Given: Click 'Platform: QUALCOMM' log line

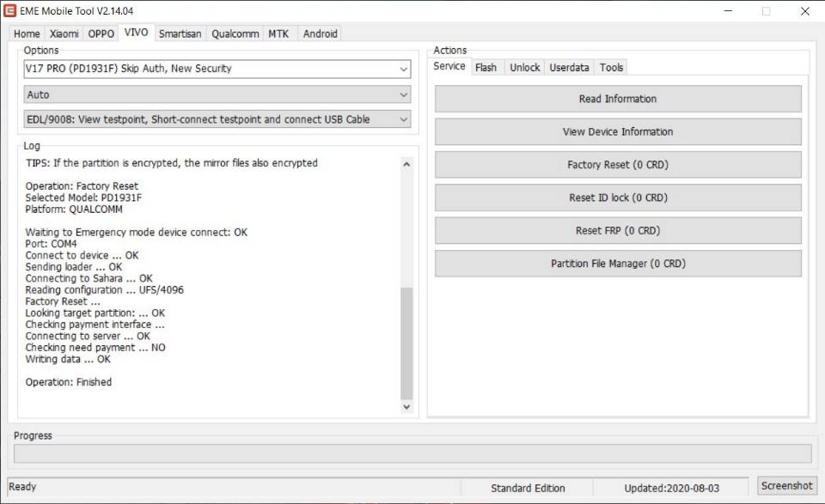Looking at the screenshot, I should tap(74, 209).
